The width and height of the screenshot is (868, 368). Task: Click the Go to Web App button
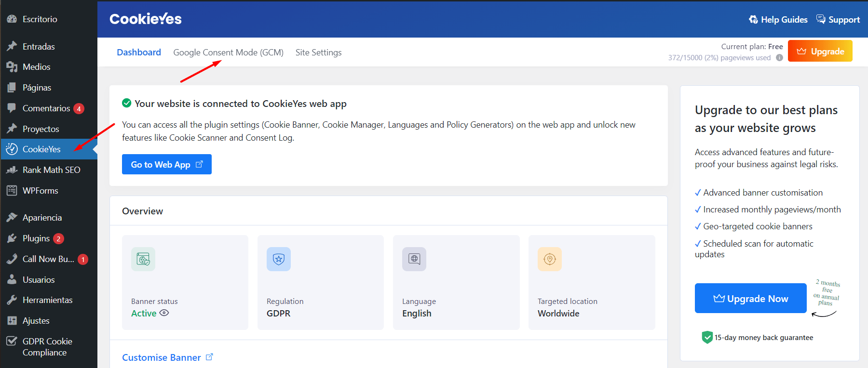click(167, 164)
